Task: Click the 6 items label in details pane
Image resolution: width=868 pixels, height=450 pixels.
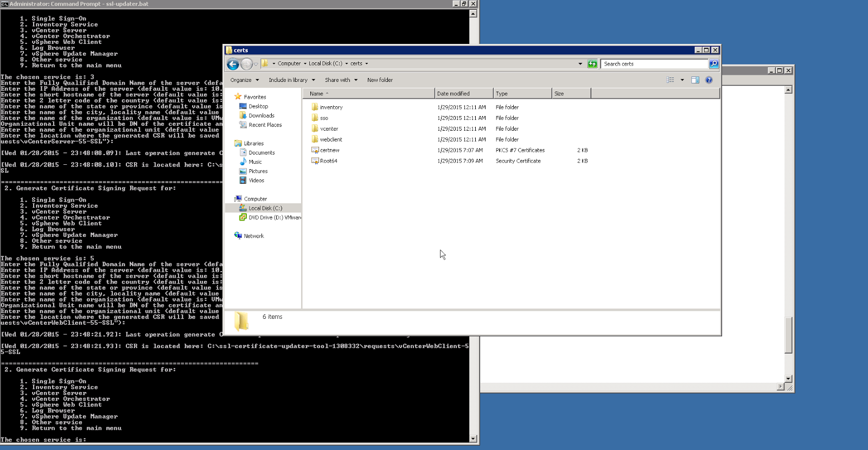Action: click(272, 317)
